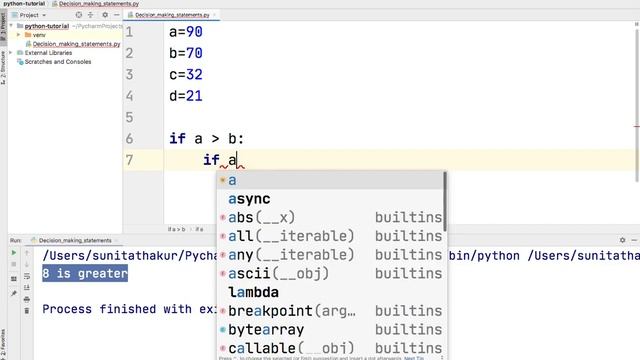The height and width of the screenshot is (360, 640).
Task: Close the Decision_making_statements.py editor tab
Action: pos(215,15)
